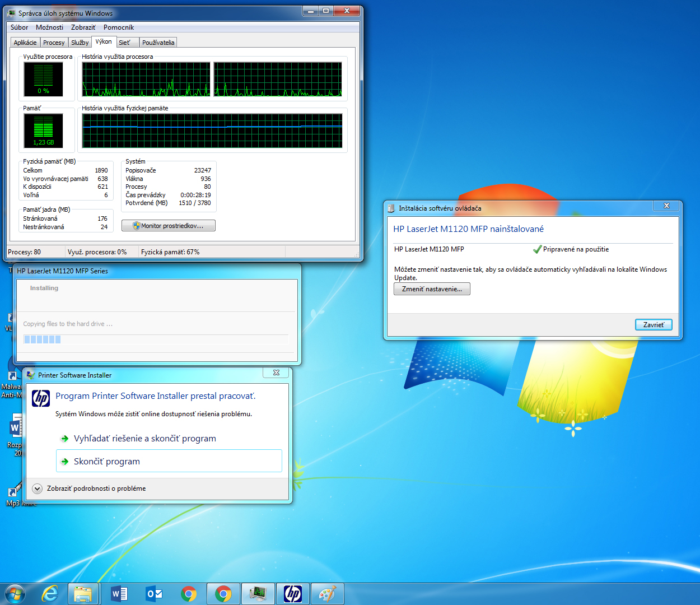Screen dimensions: 700x605
Task: Click 'Pripravené na použitie' status text
Action: point(576,249)
